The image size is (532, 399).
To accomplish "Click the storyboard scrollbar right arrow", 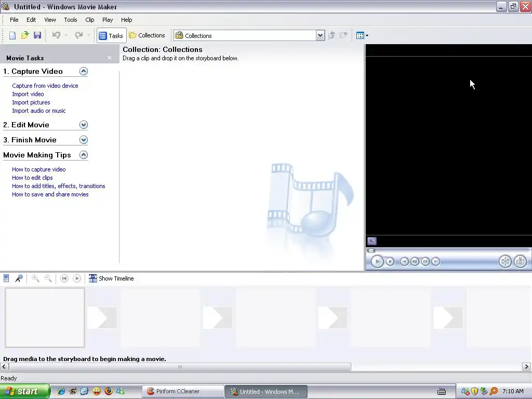I will tap(526, 367).
